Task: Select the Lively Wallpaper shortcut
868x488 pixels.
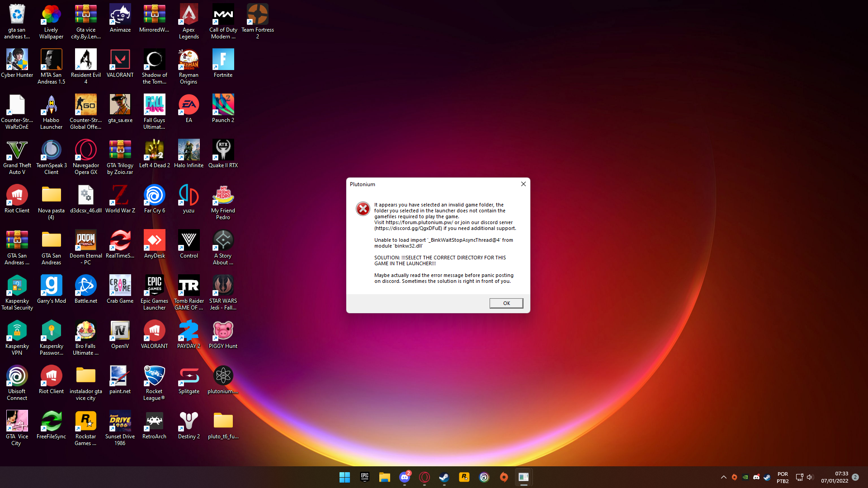Action: (51, 22)
